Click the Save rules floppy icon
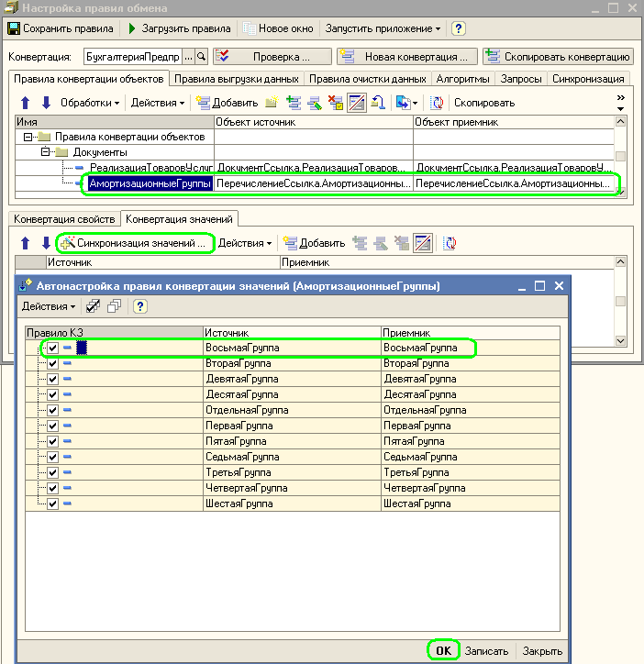 coord(14,28)
